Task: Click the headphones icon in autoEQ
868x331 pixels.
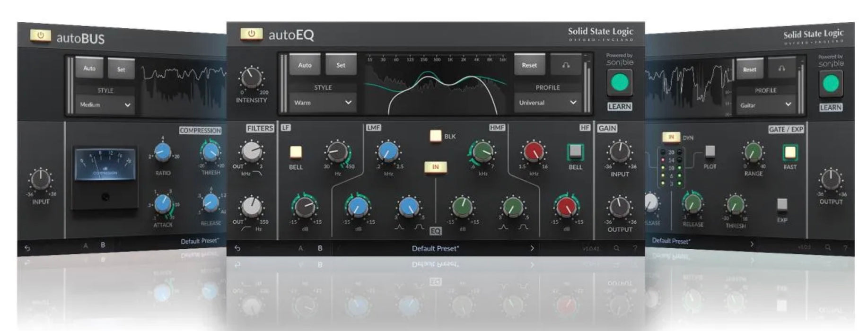Action: click(566, 65)
